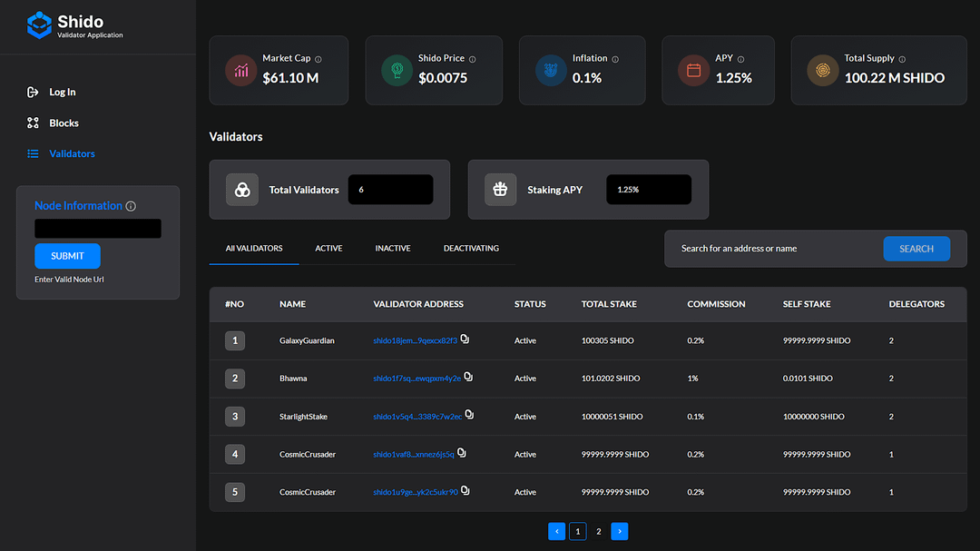Open the shido18jem...9qexcx82f3 address link
Screen dimensions: 980x551
[415, 340]
